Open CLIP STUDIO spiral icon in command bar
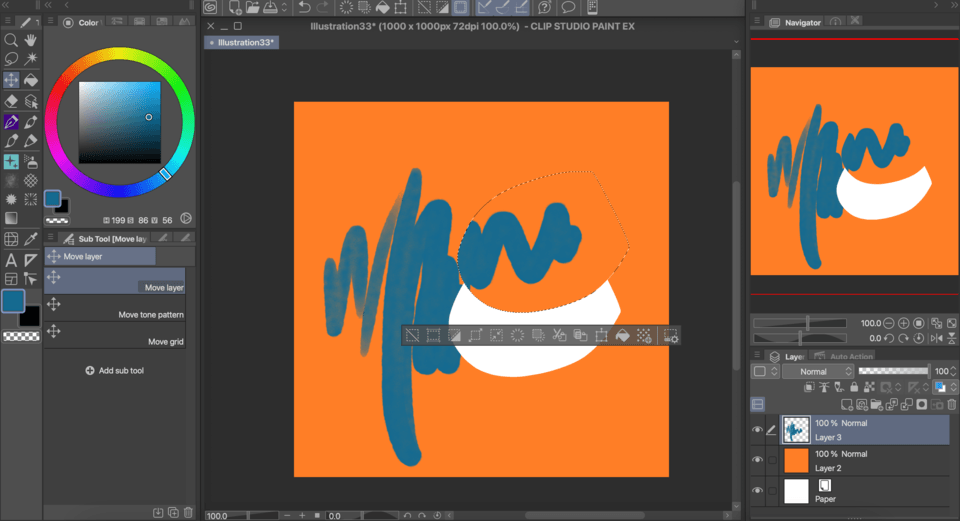960x521 pixels. click(x=210, y=7)
